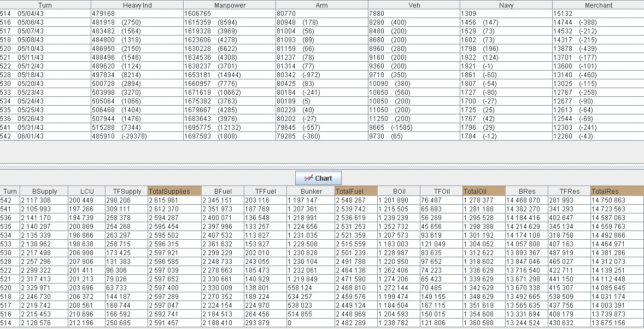Click Veh cell 10650 (560)
644x329 pixels.
coord(414,93)
